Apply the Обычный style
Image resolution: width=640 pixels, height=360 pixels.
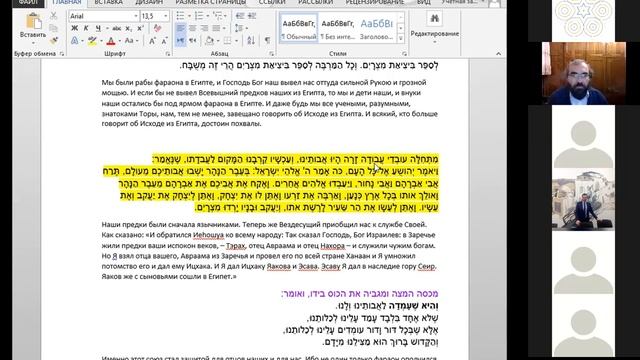coord(299,29)
